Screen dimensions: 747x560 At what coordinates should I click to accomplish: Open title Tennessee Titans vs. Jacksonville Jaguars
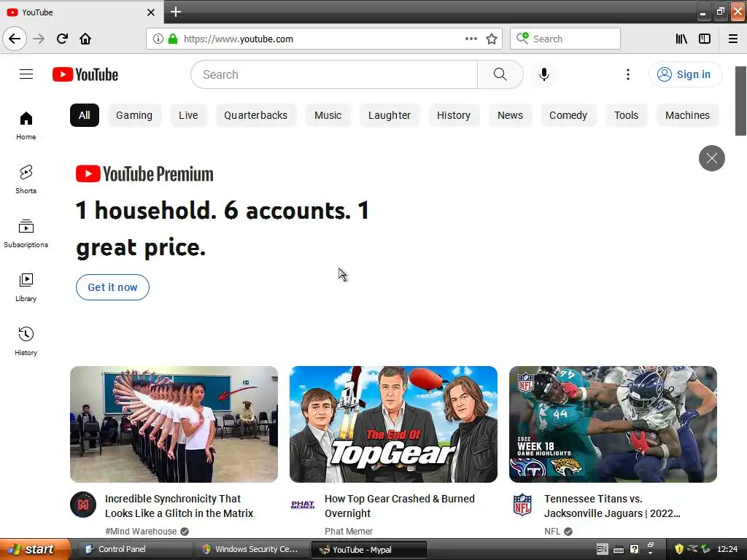pos(612,506)
